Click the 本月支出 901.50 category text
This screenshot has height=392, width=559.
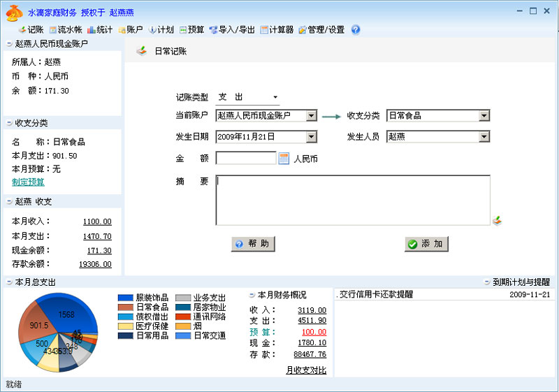(x=44, y=156)
